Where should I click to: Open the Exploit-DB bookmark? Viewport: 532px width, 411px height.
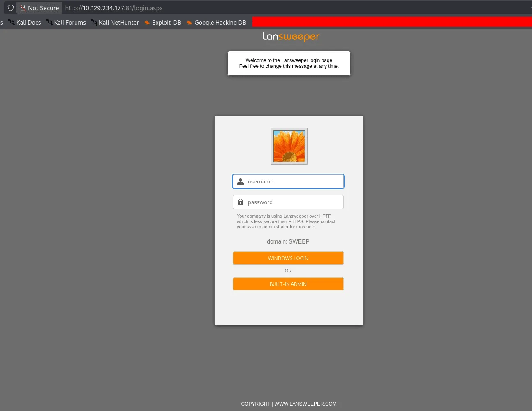click(163, 23)
